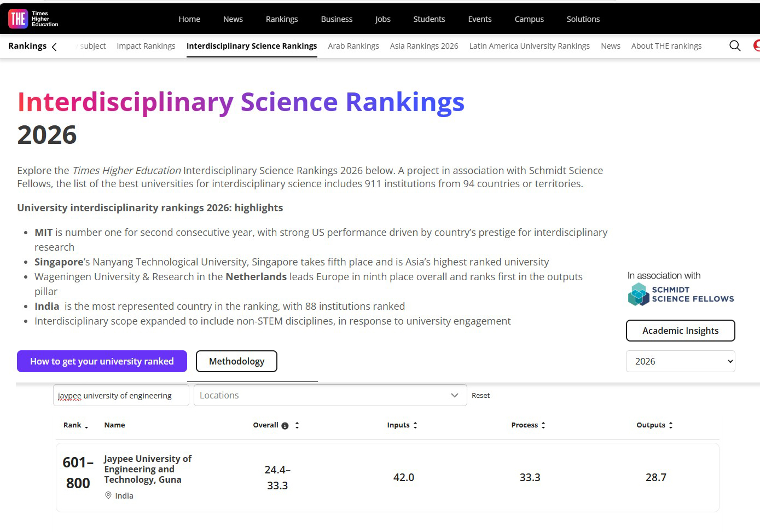The image size is (760, 532).
Task: Open the 2026 year dropdown
Action: [x=680, y=361]
